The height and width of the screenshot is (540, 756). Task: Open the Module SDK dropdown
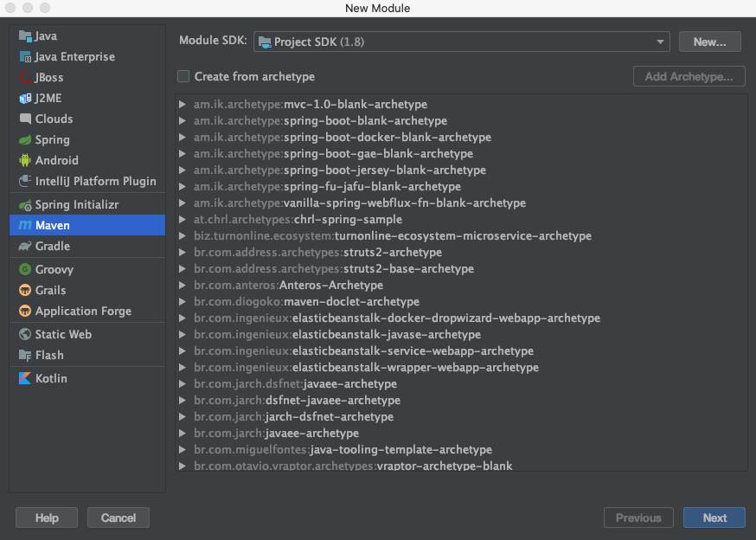pyautogui.click(x=461, y=42)
